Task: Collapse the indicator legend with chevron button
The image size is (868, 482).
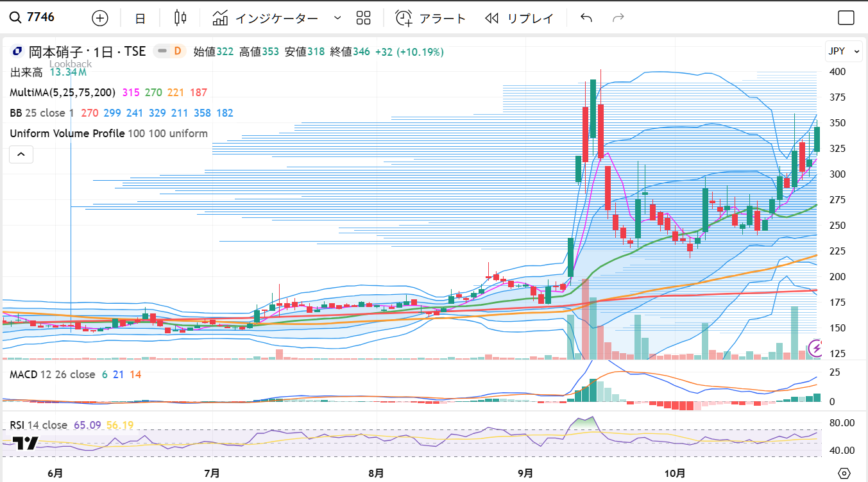Action: [x=21, y=154]
